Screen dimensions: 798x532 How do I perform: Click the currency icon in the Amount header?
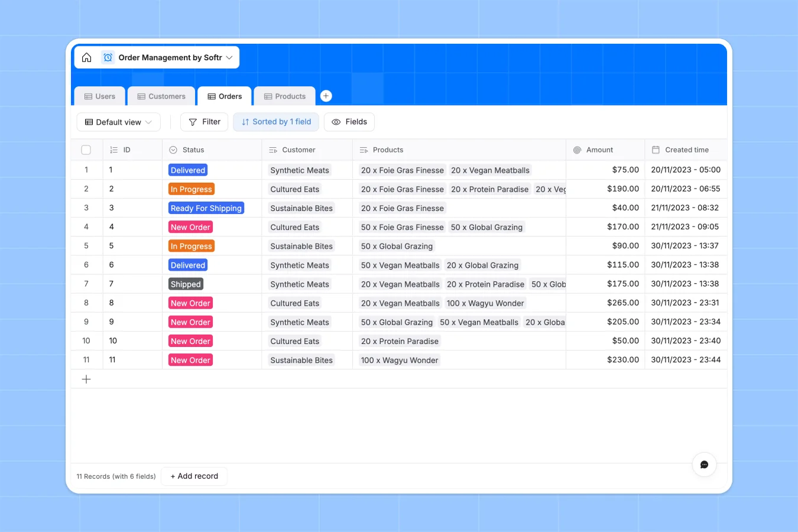[577, 150]
